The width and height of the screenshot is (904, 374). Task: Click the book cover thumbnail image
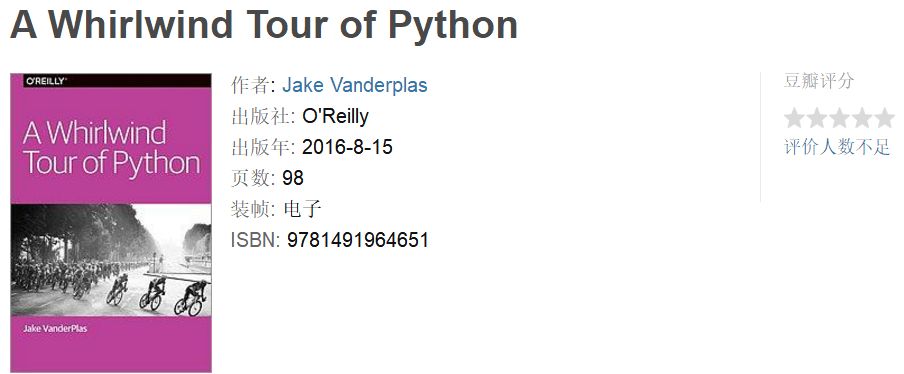click(111, 222)
